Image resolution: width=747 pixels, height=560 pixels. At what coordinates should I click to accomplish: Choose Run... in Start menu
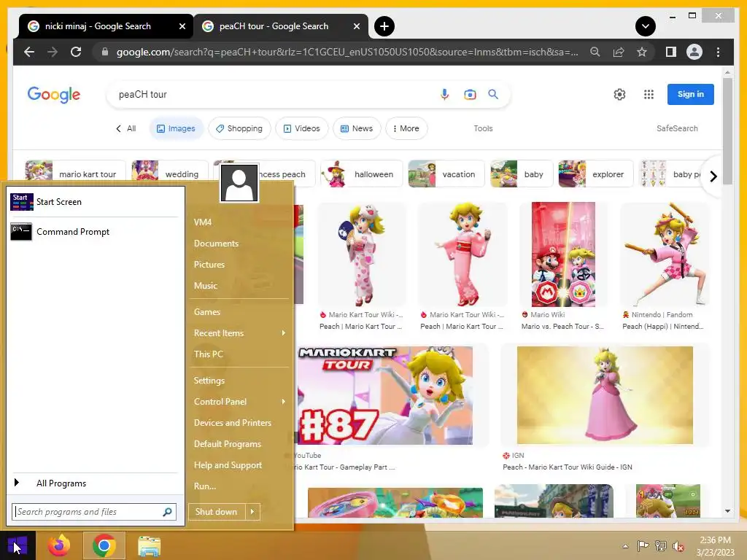[205, 486]
